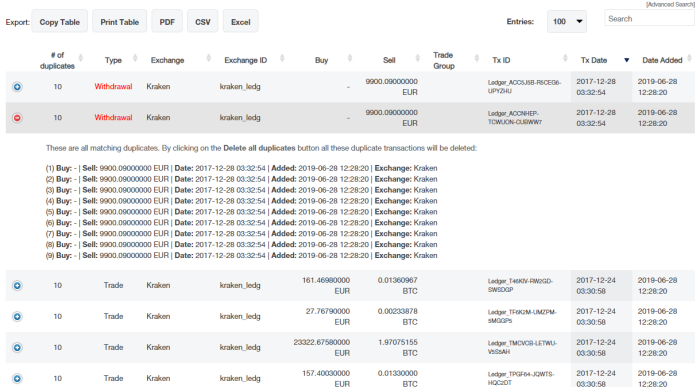Click Withdrawal type in the expanded second row
Screen dimensions: 700x387
coord(113,117)
